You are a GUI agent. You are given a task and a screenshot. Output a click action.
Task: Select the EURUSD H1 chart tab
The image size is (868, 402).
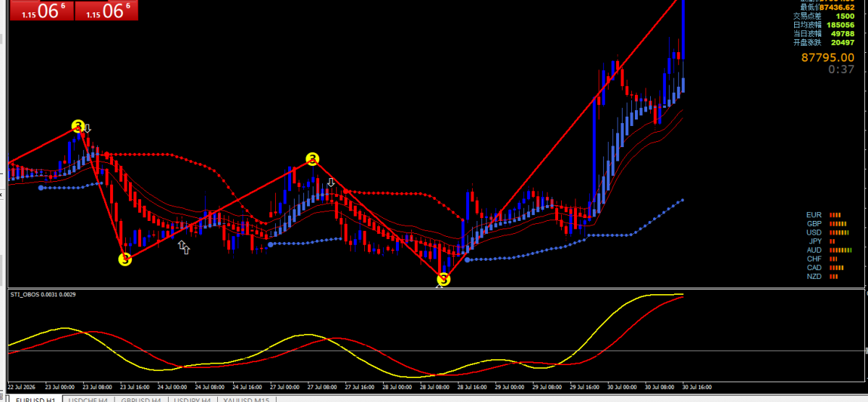coord(35,399)
